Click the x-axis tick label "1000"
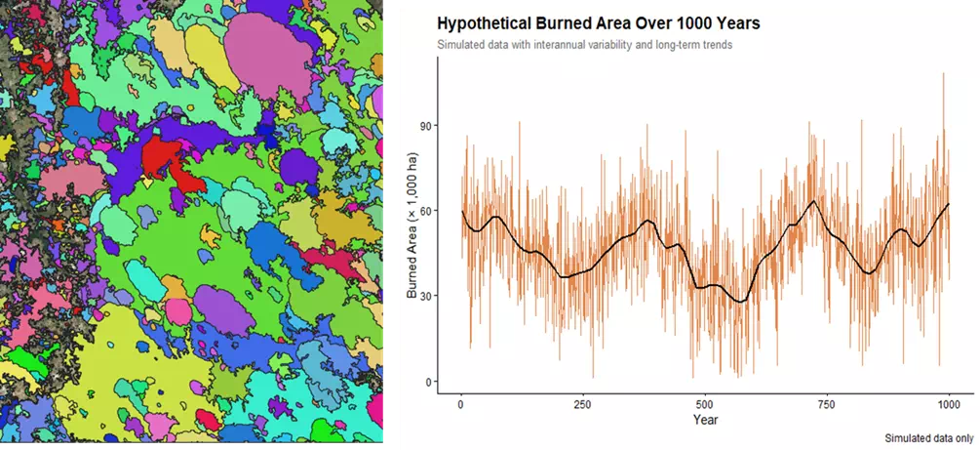Viewport: 980px width, 450px height. click(x=949, y=404)
